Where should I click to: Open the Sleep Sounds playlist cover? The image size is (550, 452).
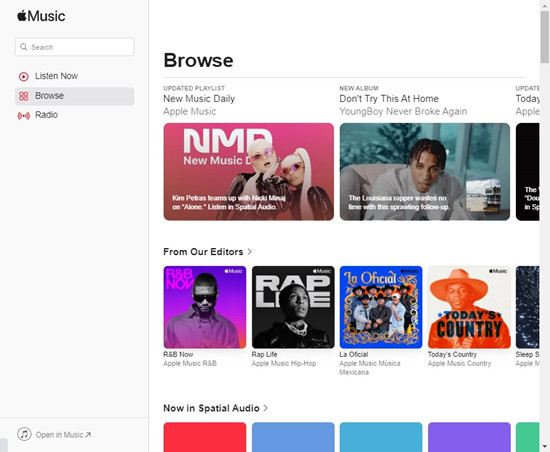tap(528, 307)
